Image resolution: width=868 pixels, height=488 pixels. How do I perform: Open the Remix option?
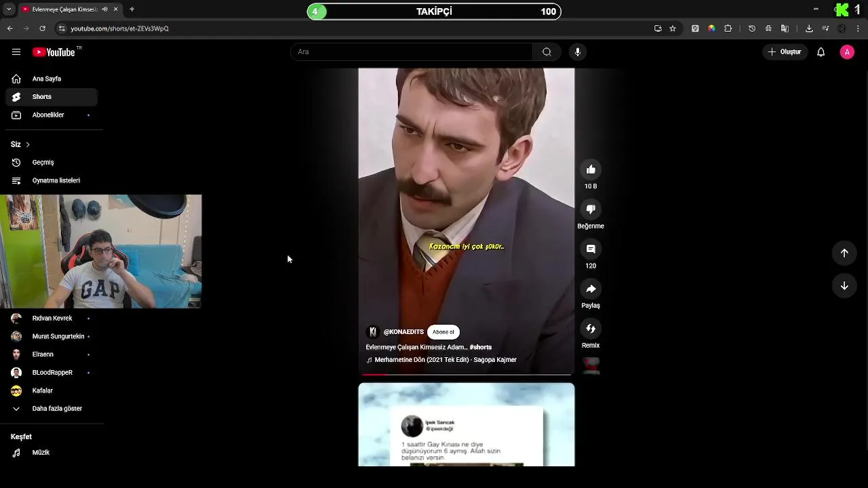point(591,329)
